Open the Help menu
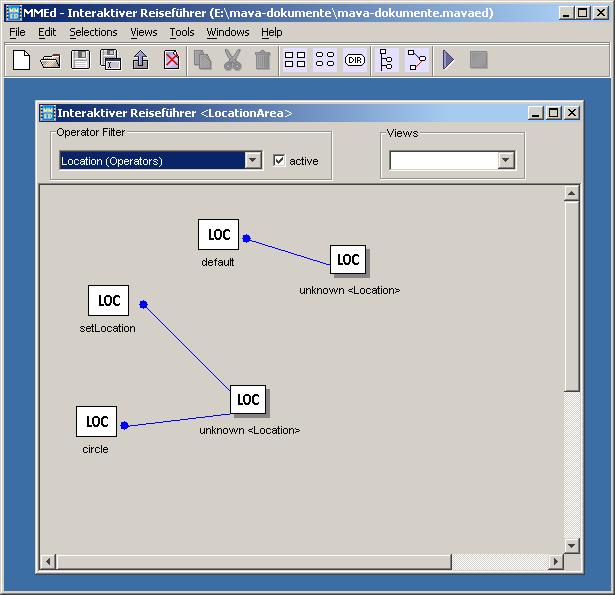The height and width of the screenshot is (595, 615). click(x=272, y=32)
